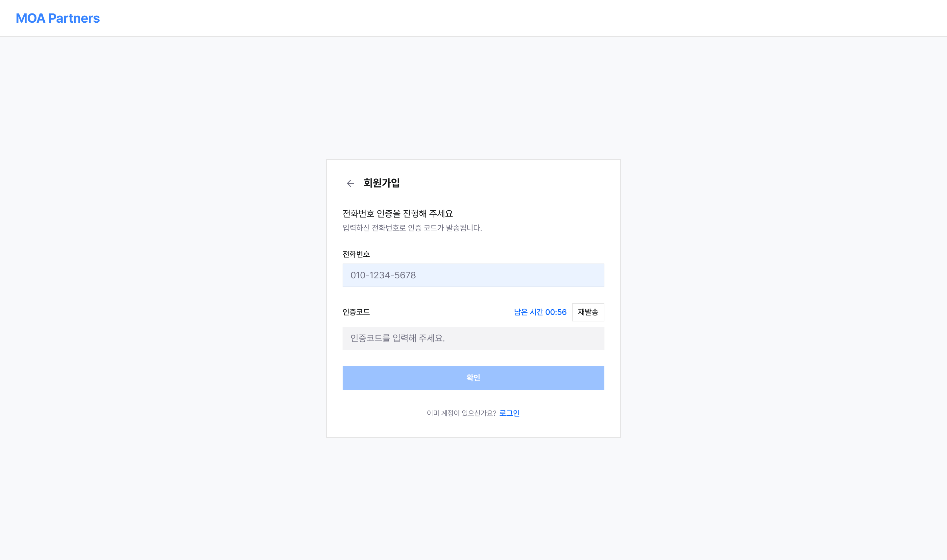Click the 남은 시간 countdown timer
Viewport: 947px width, 560px height.
pos(540,312)
